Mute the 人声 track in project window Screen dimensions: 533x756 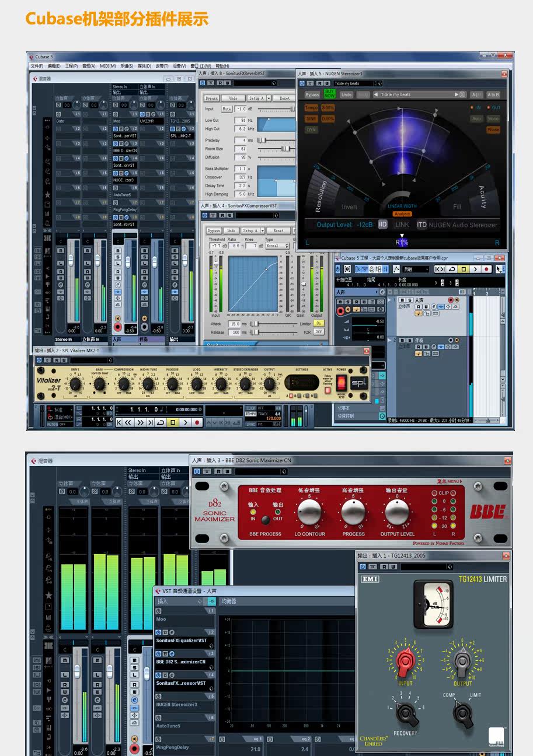(x=402, y=300)
